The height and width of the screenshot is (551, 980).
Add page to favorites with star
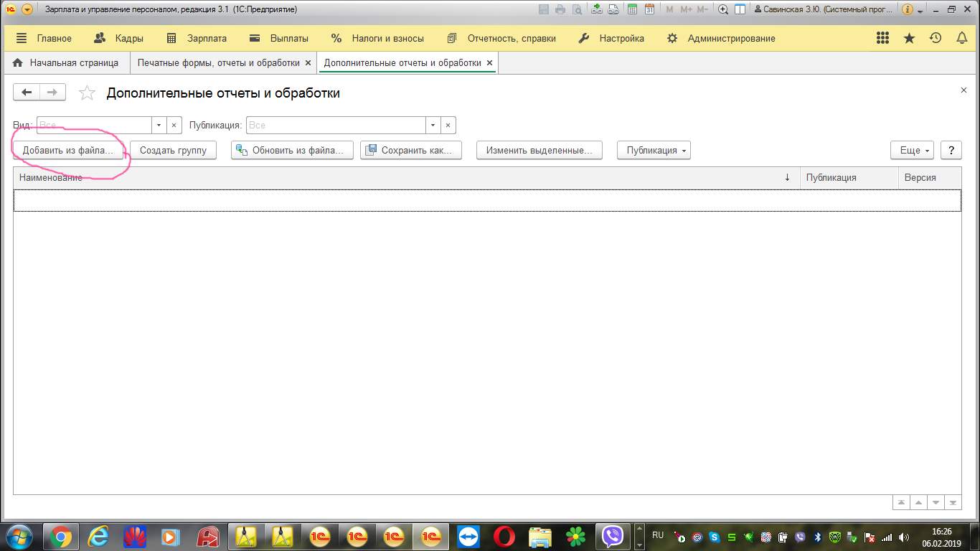[x=87, y=93]
